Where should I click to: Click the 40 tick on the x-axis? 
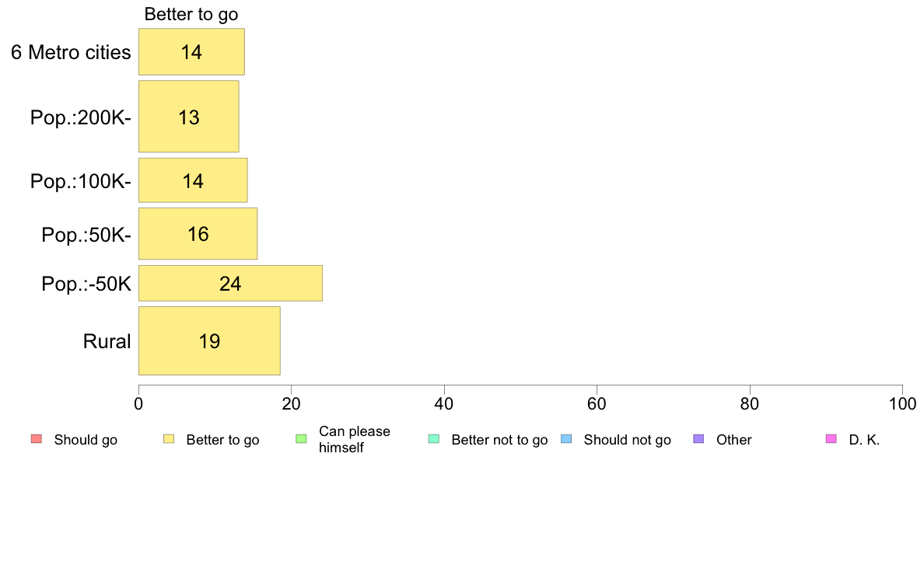(x=444, y=403)
